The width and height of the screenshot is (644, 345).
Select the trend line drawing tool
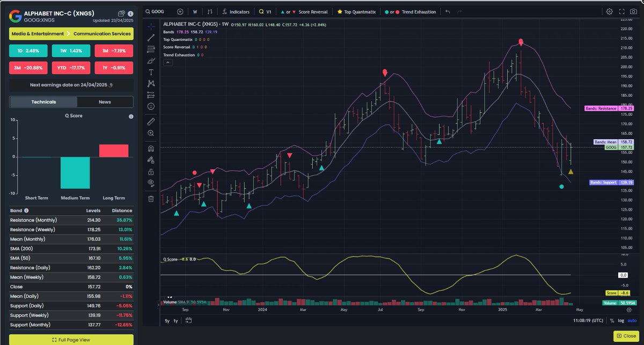pos(151,37)
